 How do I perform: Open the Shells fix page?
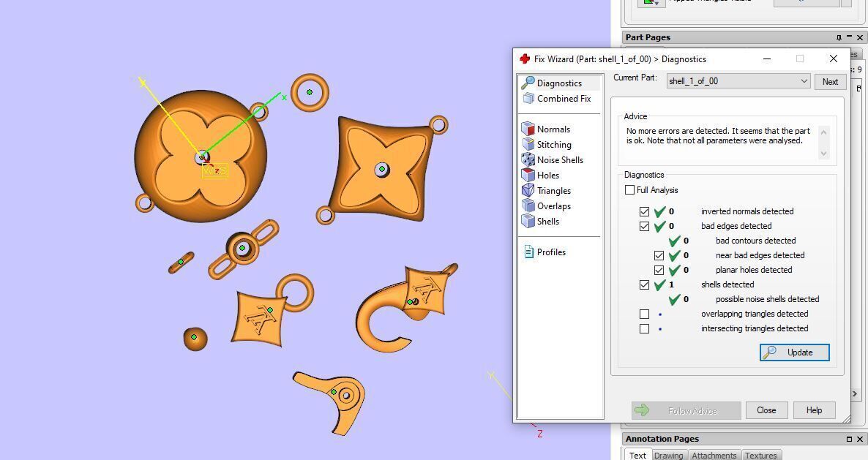[540, 221]
